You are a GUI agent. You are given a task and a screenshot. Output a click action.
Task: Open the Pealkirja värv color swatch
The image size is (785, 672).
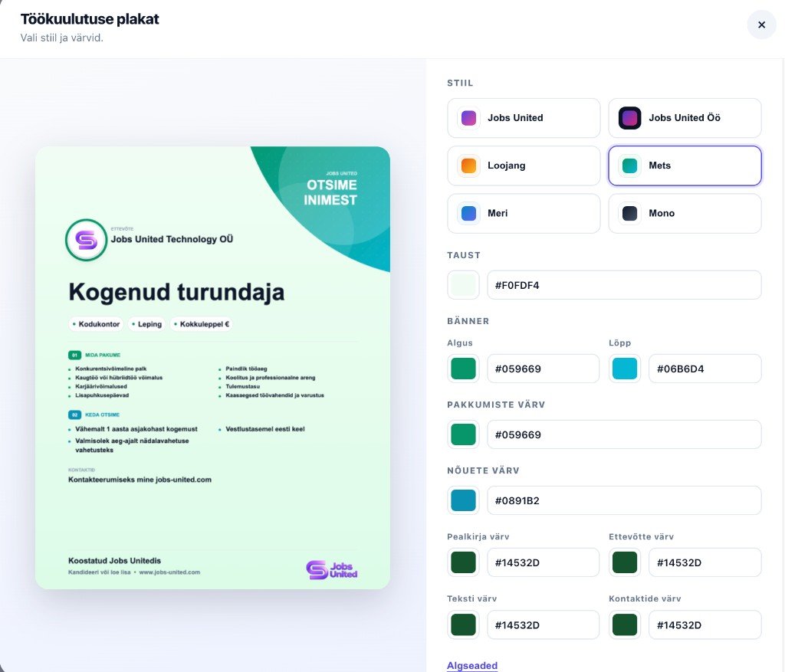tap(463, 562)
